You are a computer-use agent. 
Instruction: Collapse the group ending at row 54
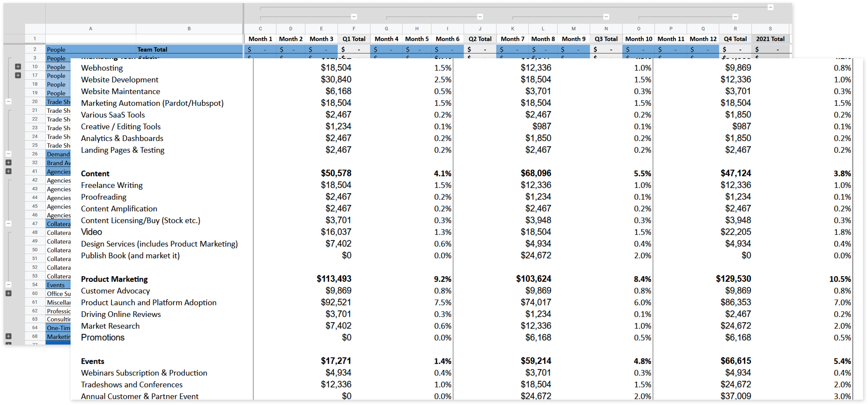coord(9,285)
